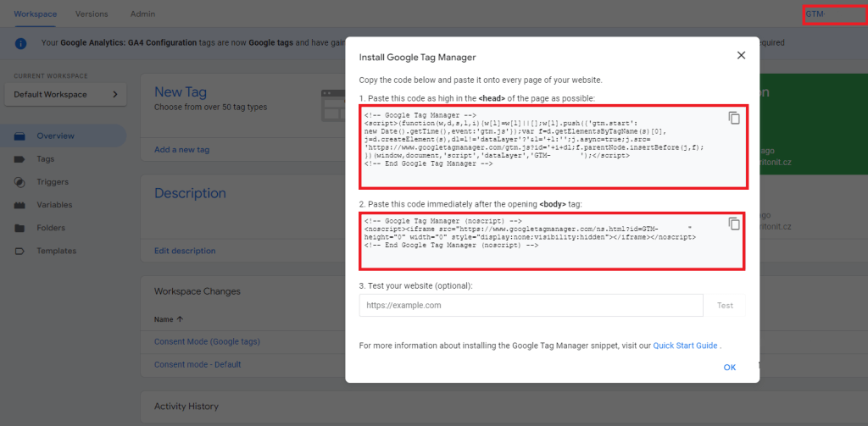This screenshot has height=426, width=868.
Task: Click the Triggers circular icon
Action: tap(20, 182)
